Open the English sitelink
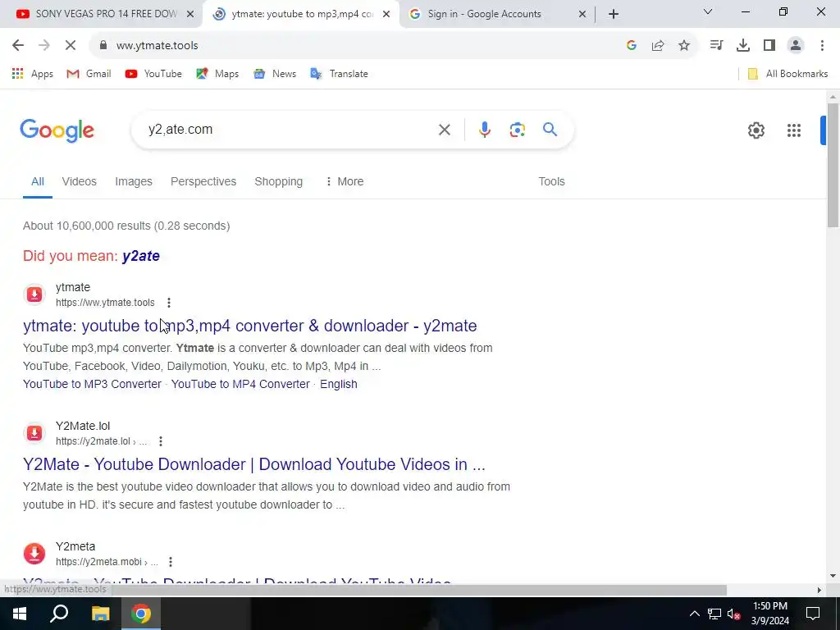 click(x=339, y=384)
